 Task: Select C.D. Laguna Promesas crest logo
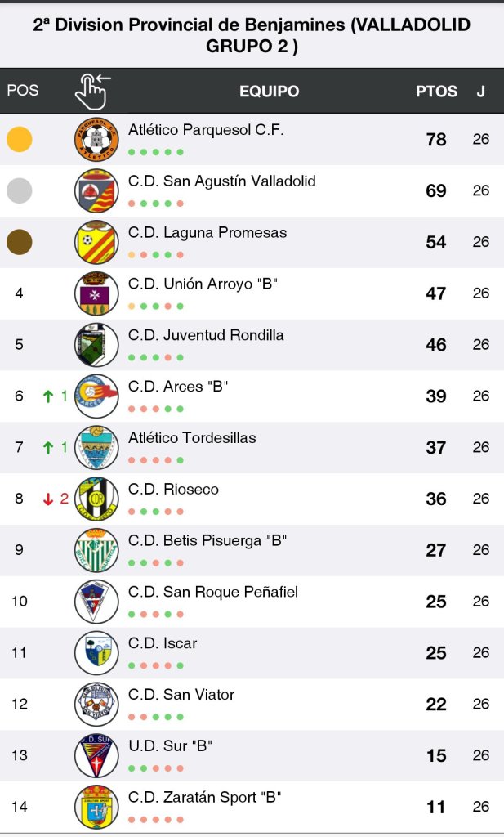96,242
